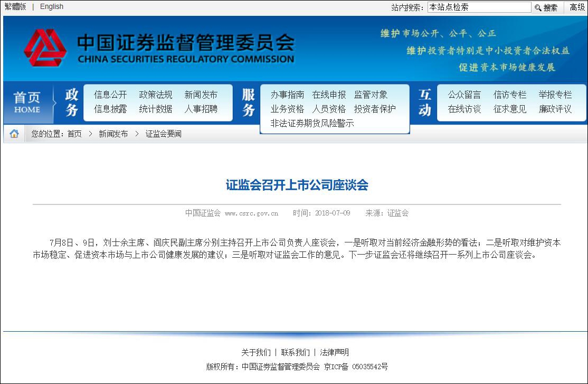588x384 pixels.
Task: Open 政策法规 menu item
Action: point(156,95)
